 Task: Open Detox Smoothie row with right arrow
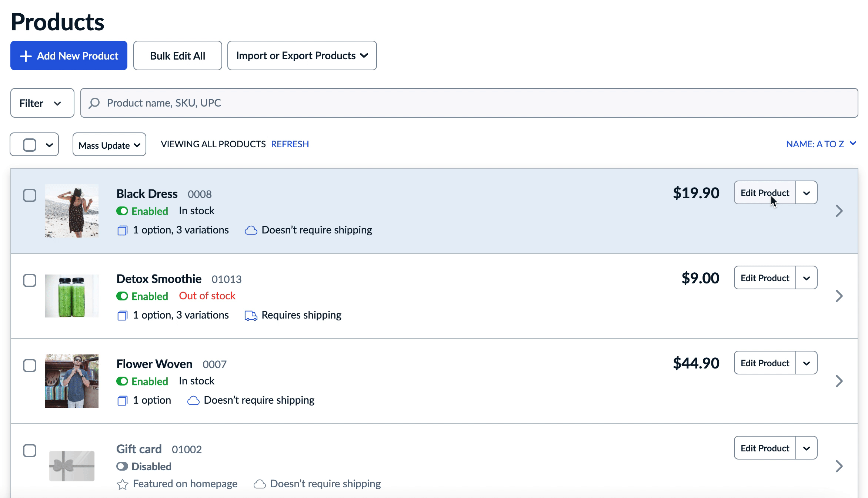point(839,296)
